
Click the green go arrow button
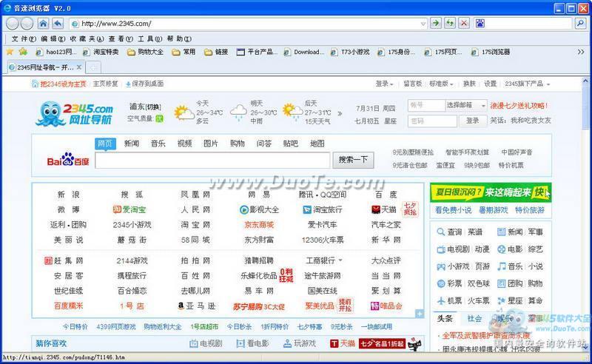click(436, 24)
